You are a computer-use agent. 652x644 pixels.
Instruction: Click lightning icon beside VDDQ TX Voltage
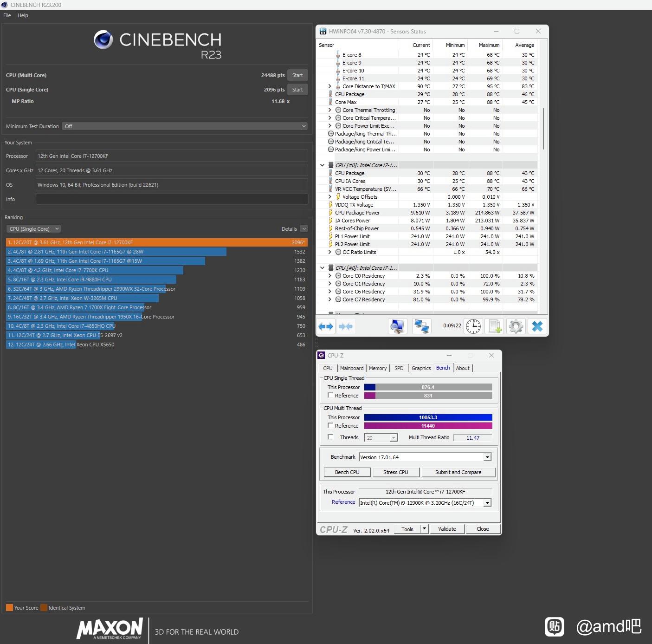[x=330, y=205]
